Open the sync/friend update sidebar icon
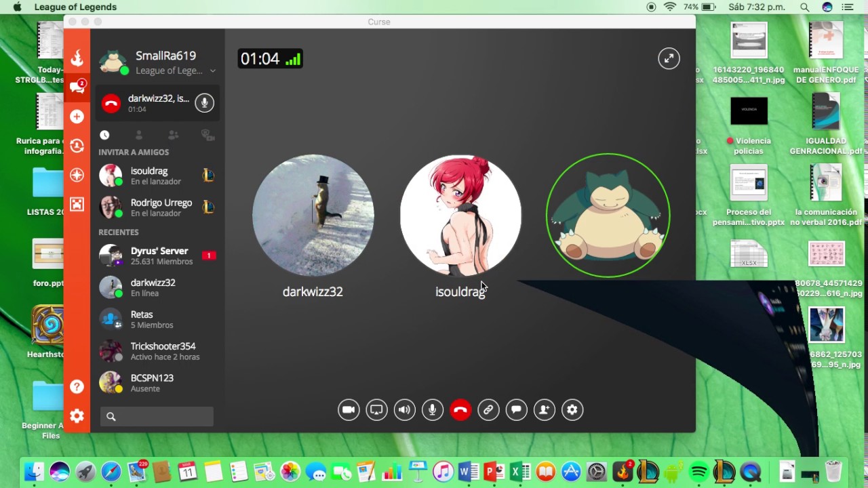868x488 pixels. pyautogui.click(x=77, y=146)
